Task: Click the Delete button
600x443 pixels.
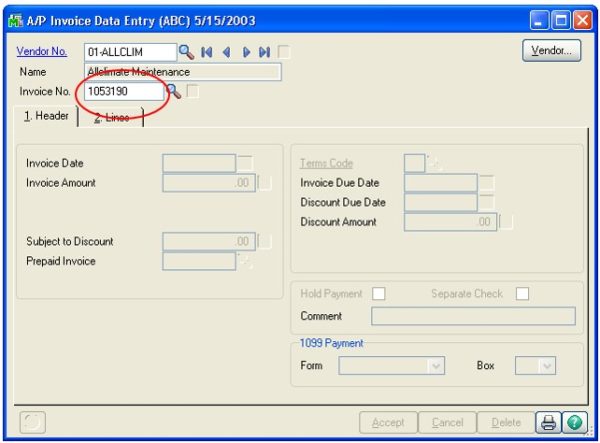Action: point(506,422)
